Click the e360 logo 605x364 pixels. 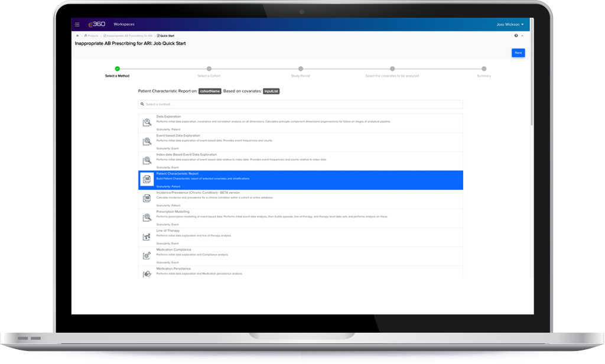96,24
